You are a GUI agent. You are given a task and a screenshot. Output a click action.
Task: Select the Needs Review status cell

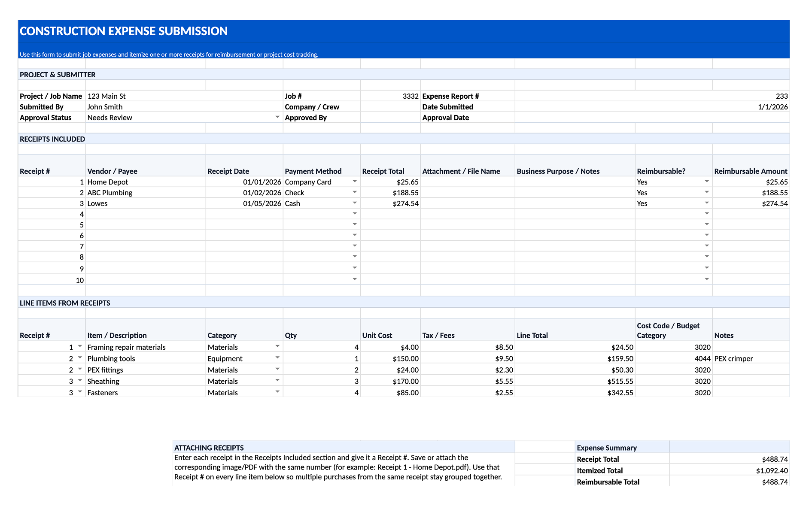(184, 118)
